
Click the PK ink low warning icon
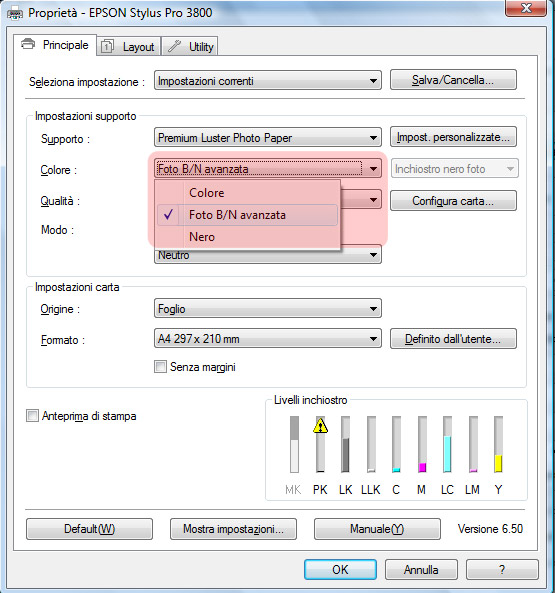point(320,425)
